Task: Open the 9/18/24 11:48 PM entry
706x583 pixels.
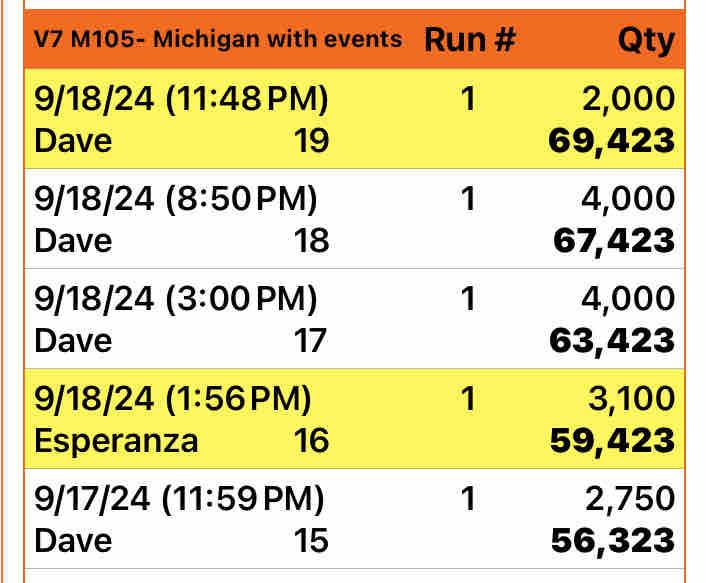Action: point(181,99)
